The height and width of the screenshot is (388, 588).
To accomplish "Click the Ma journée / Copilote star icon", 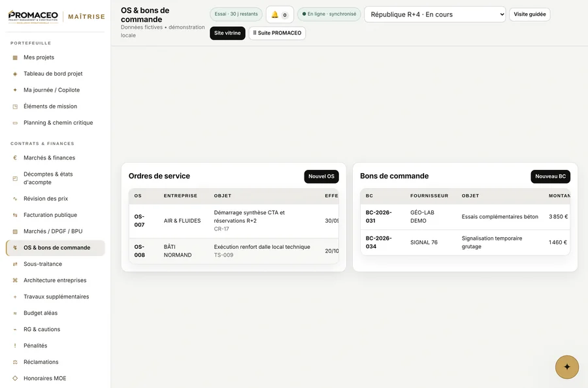I will click(x=15, y=90).
